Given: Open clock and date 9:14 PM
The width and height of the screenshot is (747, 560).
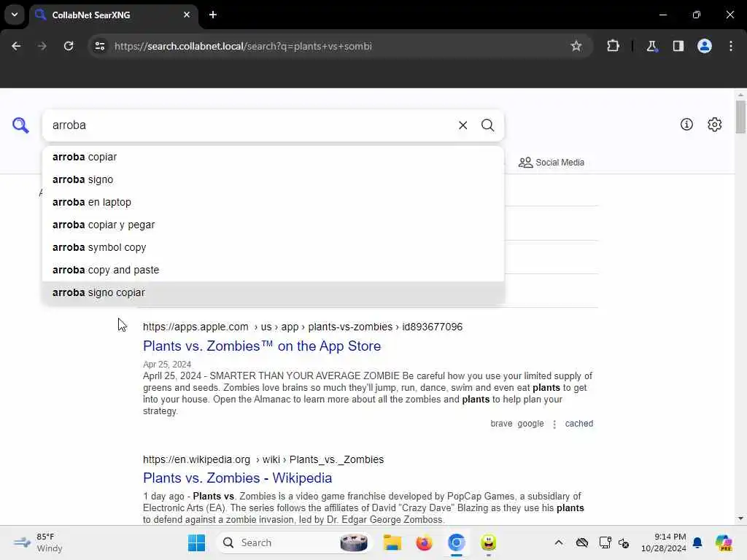Looking at the screenshot, I should [x=664, y=542].
